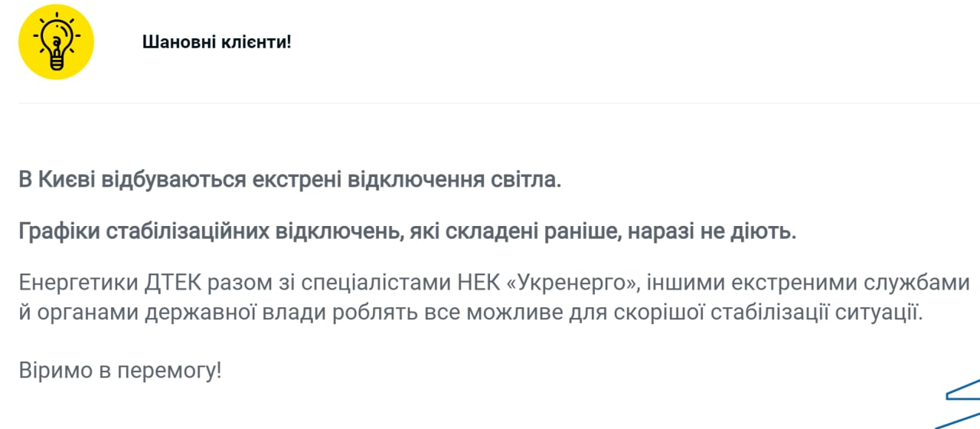The height and width of the screenshot is (429, 980).
Task: Click the word "Графіки" in the second bold line
Action: 59,231
